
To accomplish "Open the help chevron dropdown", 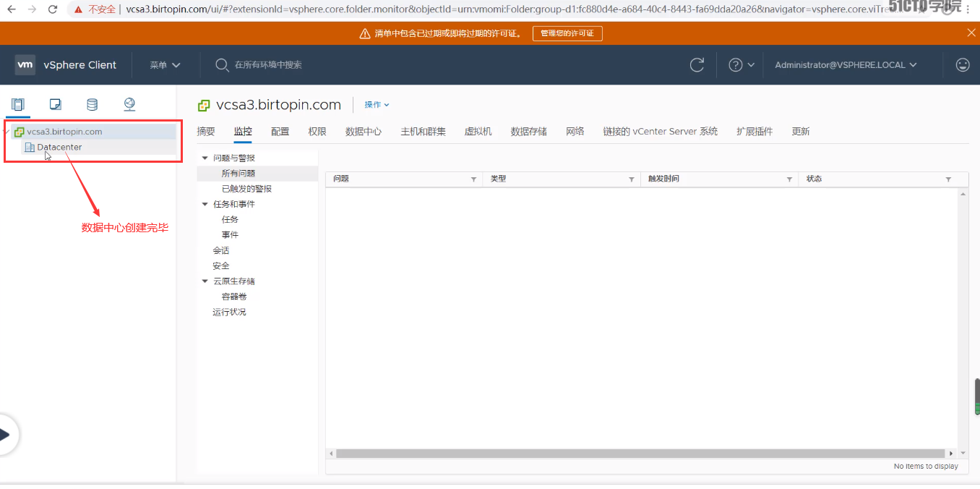I will coord(751,65).
